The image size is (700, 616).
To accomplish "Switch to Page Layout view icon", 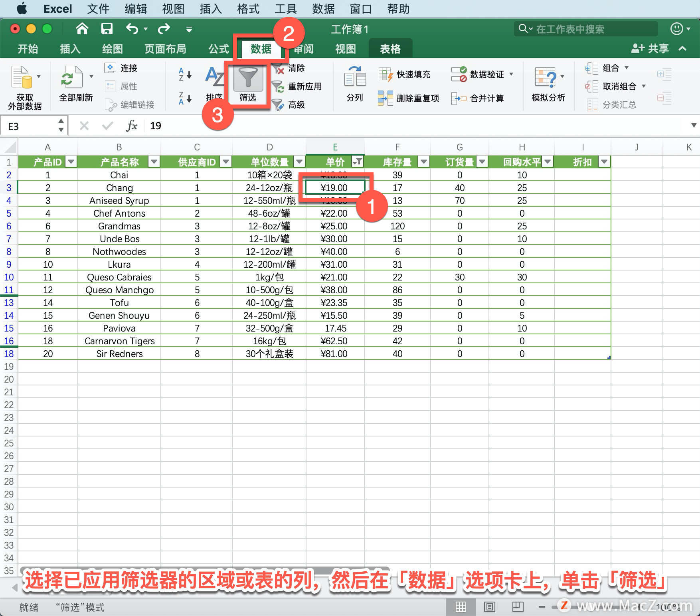I will pos(489,607).
